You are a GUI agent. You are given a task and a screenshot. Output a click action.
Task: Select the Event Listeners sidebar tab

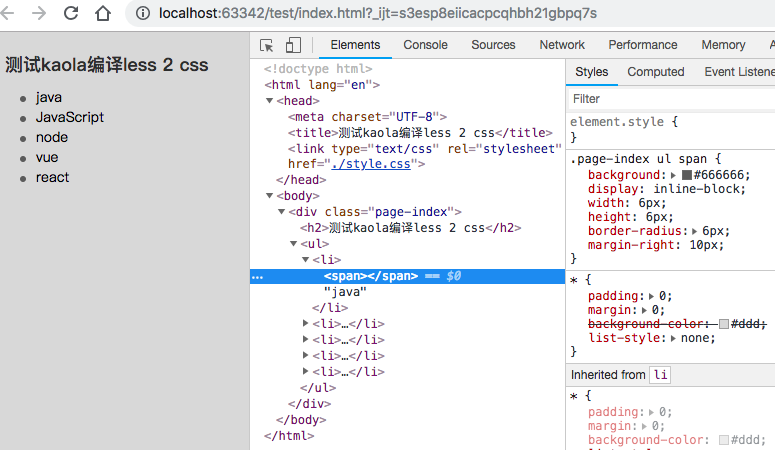pos(739,72)
